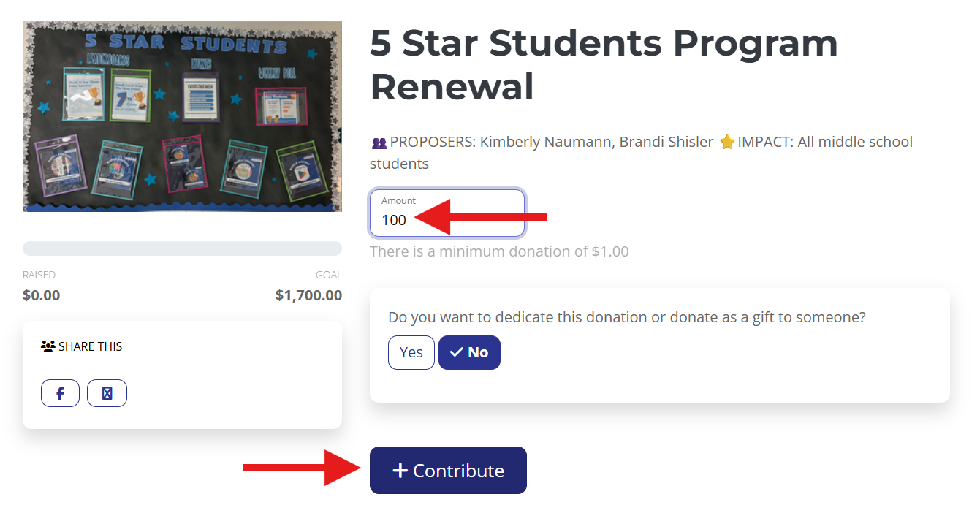Click the checkmark icon on the No option
The height and width of the screenshot is (505, 980).
[x=457, y=352]
